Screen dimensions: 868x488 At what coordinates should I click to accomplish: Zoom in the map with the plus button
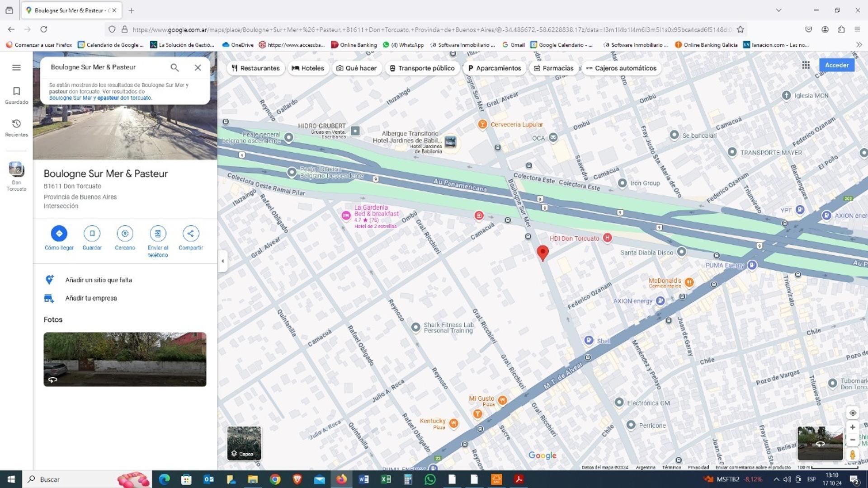pyautogui.click(x=853, y=427)
